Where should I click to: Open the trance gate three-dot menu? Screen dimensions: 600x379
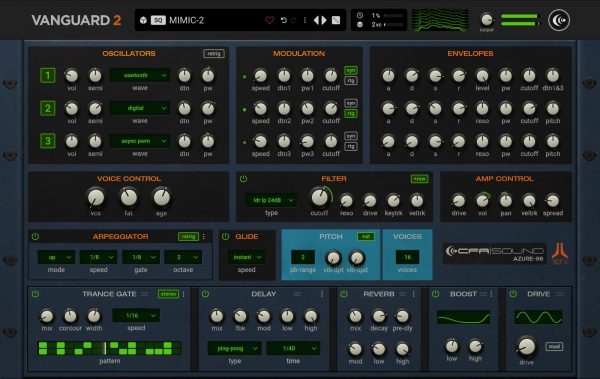184,294
